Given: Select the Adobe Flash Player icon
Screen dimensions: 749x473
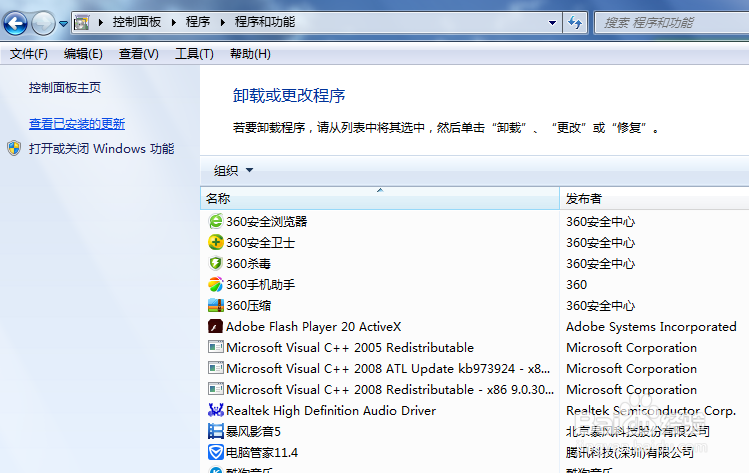Looking at the screenshot, I should (215, 326).
